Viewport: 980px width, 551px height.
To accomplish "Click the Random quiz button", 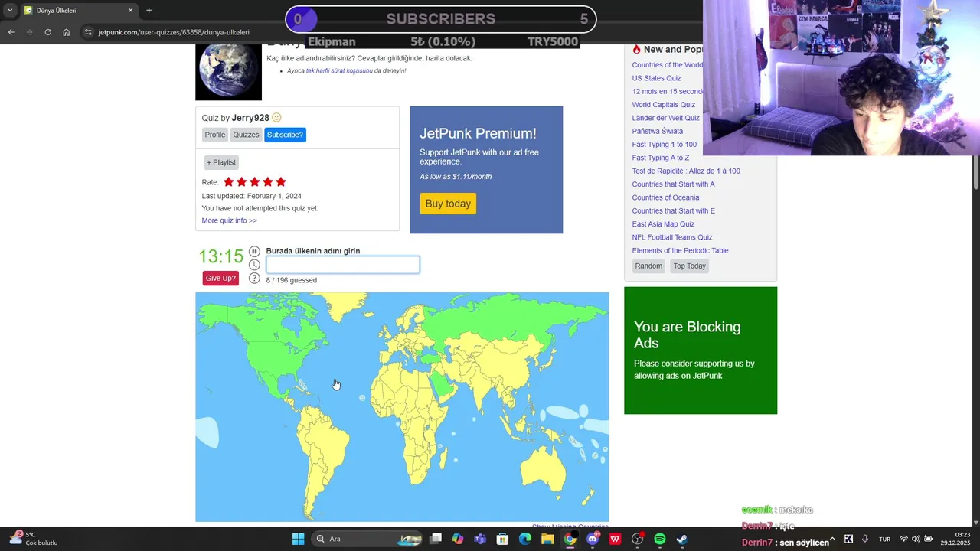I will pyautogui.click(x=648, y=266).
